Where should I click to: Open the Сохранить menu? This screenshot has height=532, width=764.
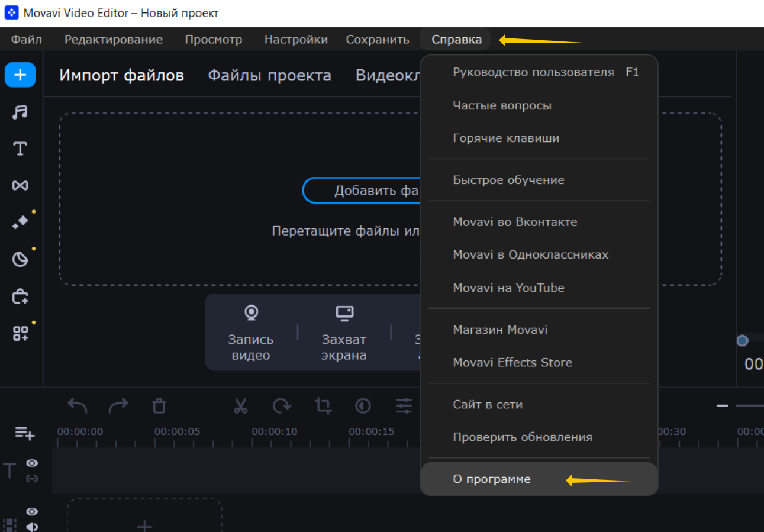(378, 40)
